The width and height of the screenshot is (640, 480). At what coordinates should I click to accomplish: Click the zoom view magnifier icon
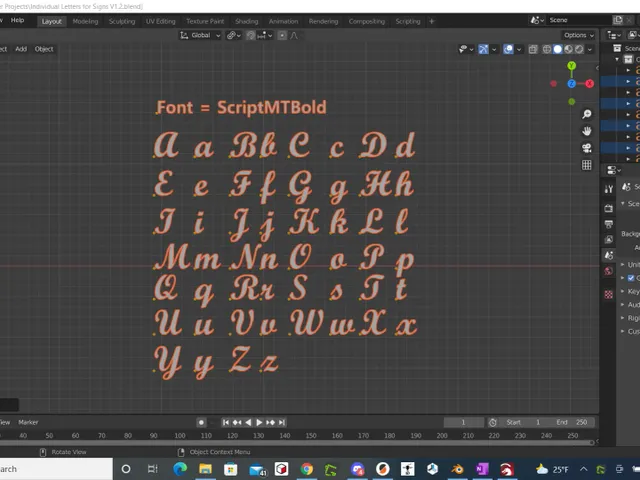[x=587, y=114]
